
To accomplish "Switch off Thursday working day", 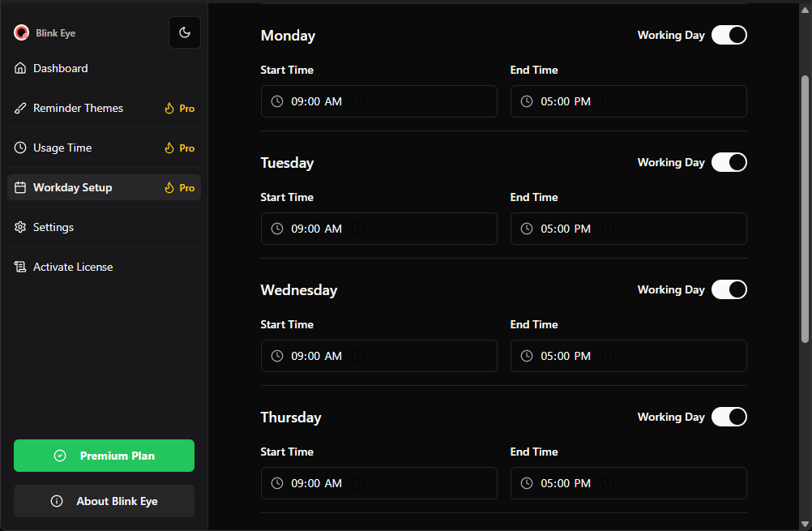I will 729,418.
